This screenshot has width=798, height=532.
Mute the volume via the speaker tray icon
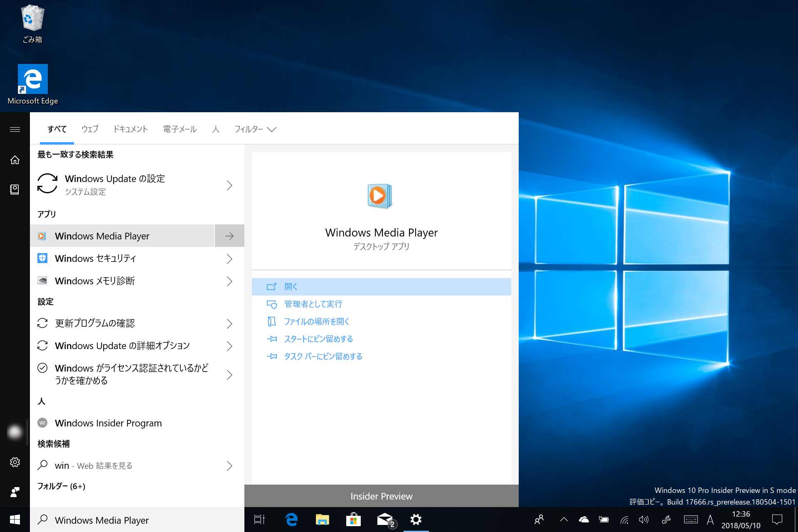644,520
